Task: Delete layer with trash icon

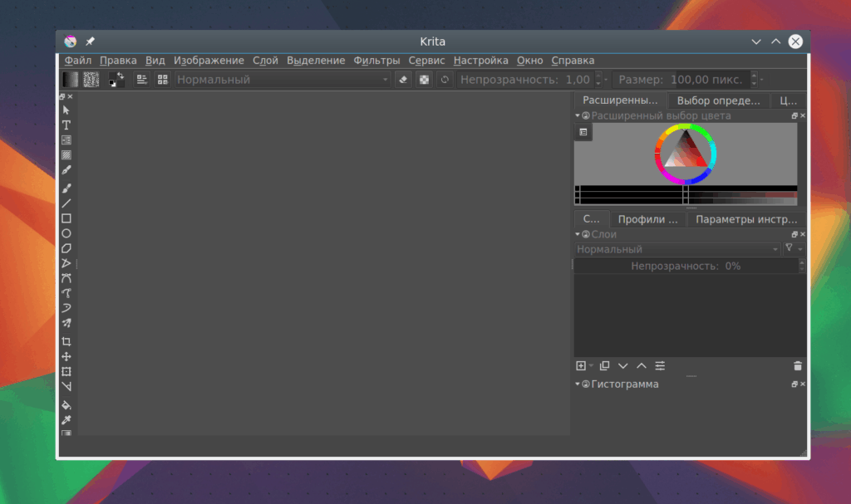Action: click(x=797, y=365)
